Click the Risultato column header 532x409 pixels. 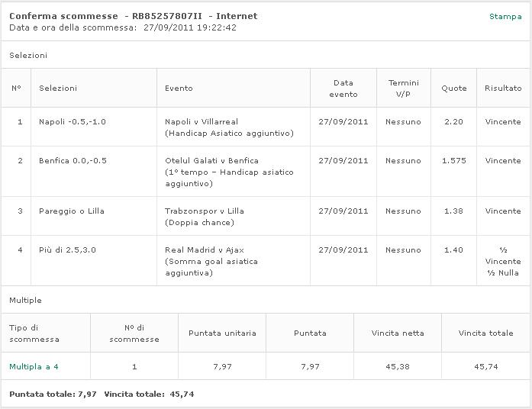click(502, 89)
